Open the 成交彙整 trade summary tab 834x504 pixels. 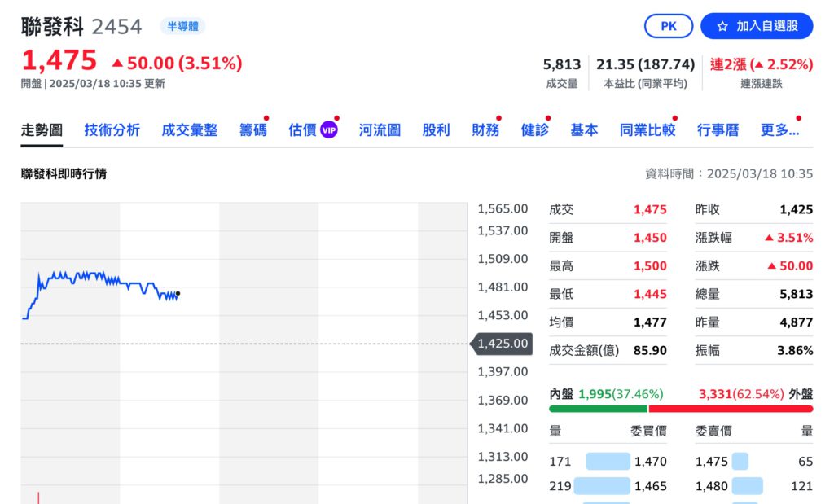[x=189, y=130]
